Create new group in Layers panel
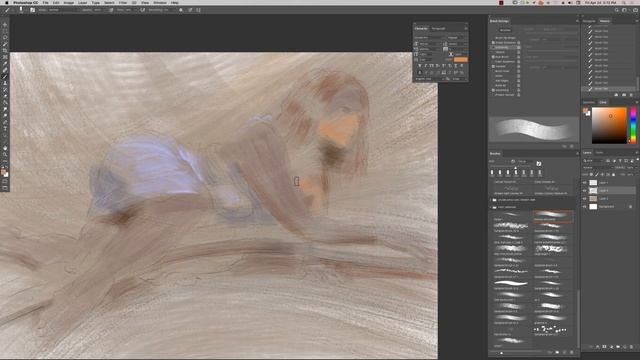The image size is (640, 360). click(x=618, y=347)
